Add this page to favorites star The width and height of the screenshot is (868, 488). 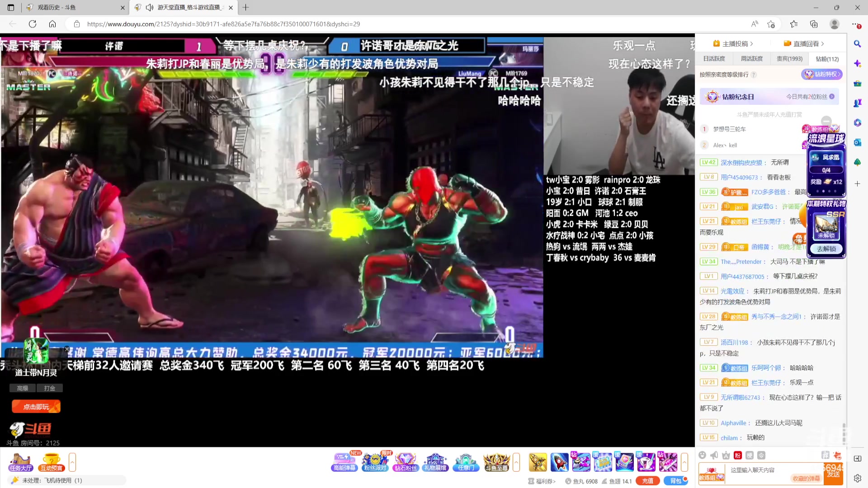coord(771,24)
